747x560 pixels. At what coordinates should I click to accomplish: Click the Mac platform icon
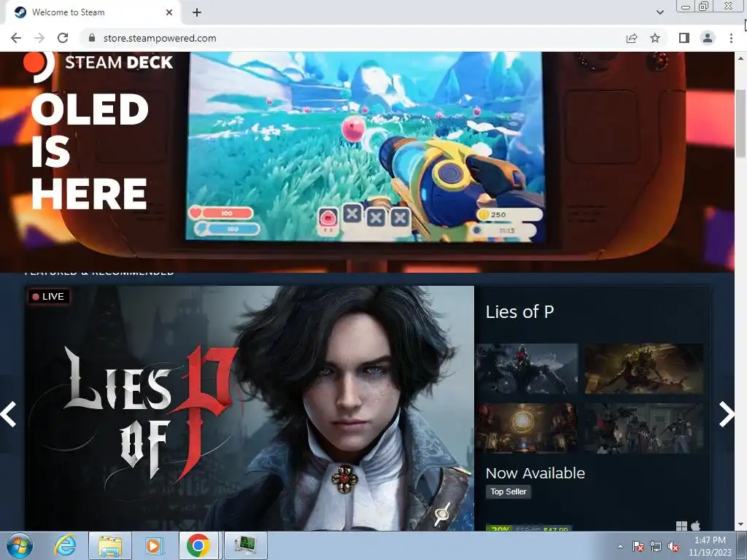click(695, 526)
